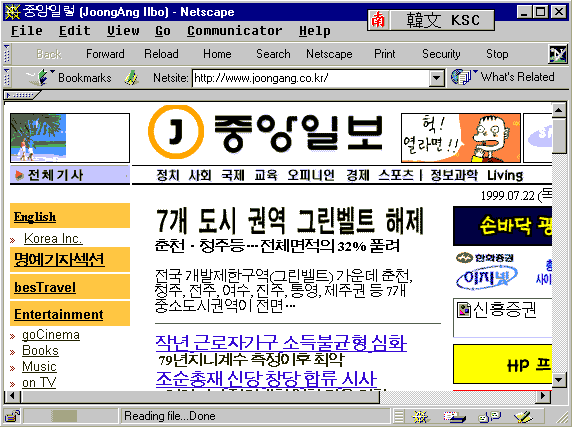Viewport: 572px width, 427px height.
Task: Open the Help menu
Action: [314, 31]
